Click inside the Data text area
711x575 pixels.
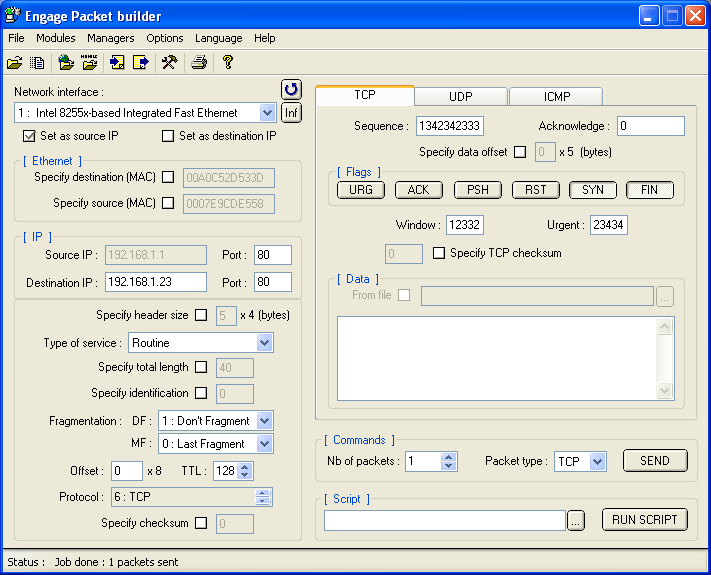pos(497,358)
